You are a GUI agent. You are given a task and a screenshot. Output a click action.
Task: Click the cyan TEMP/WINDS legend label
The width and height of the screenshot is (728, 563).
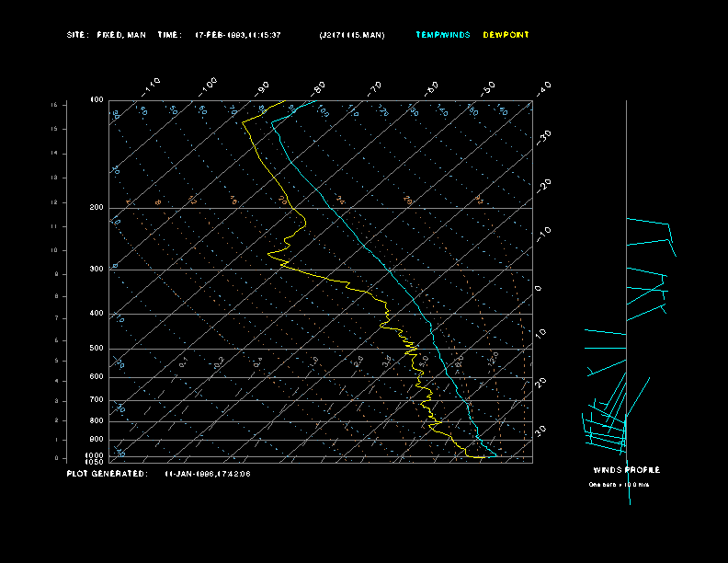point(442,35)
